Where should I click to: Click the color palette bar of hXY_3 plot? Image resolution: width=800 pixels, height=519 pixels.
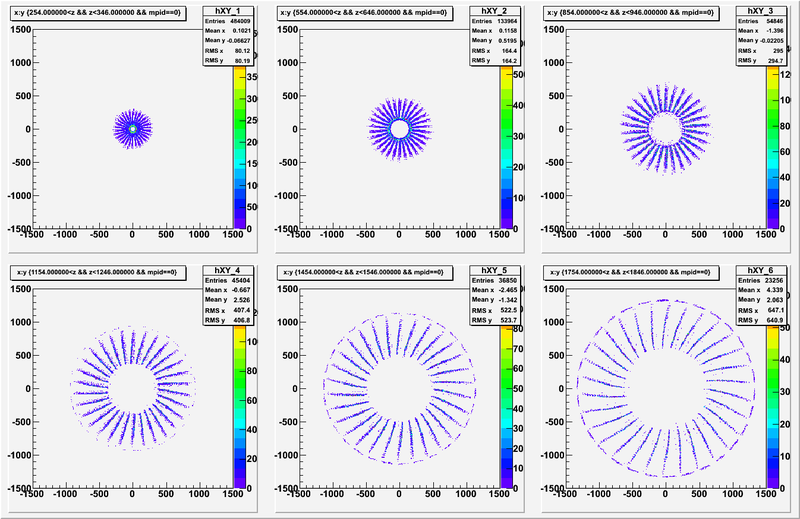(772, 147)
